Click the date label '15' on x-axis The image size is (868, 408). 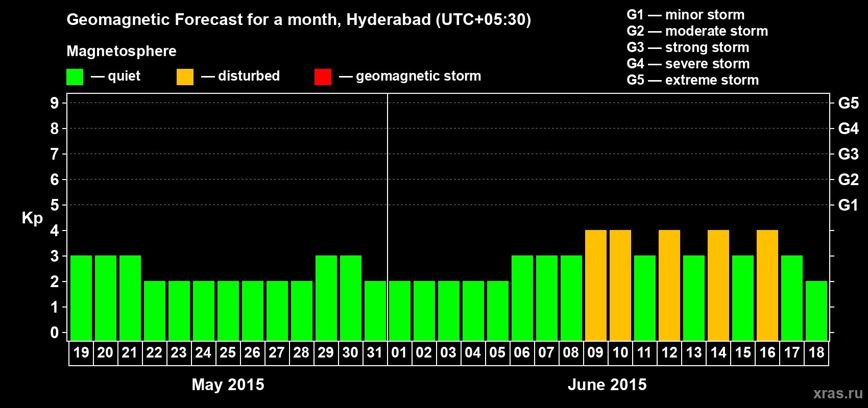(x=743, y=353)
